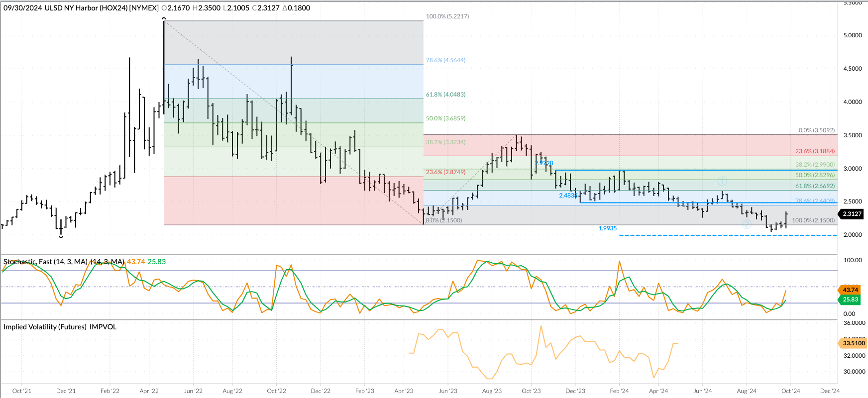Image resolution: width=868 pixels, height=398 pixels.
Task: Click Oct '24 on the date axis
Action: (x=790, y=391)
